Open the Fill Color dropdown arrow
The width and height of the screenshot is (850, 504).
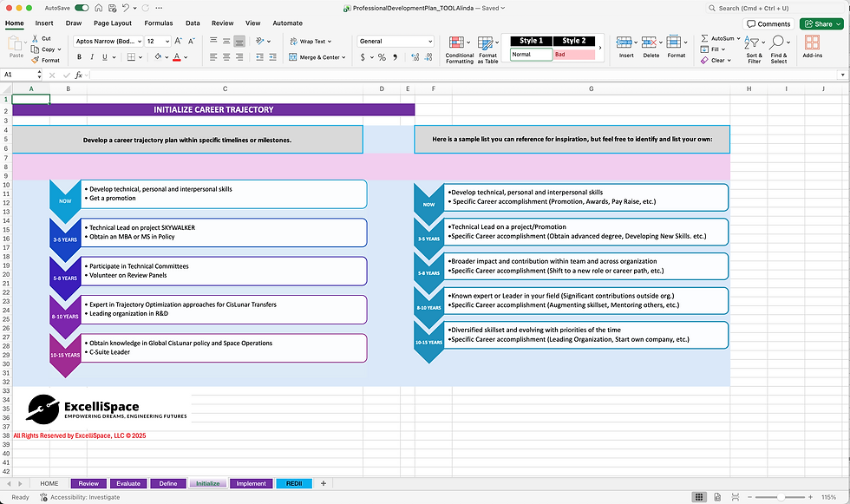(166, 56)
